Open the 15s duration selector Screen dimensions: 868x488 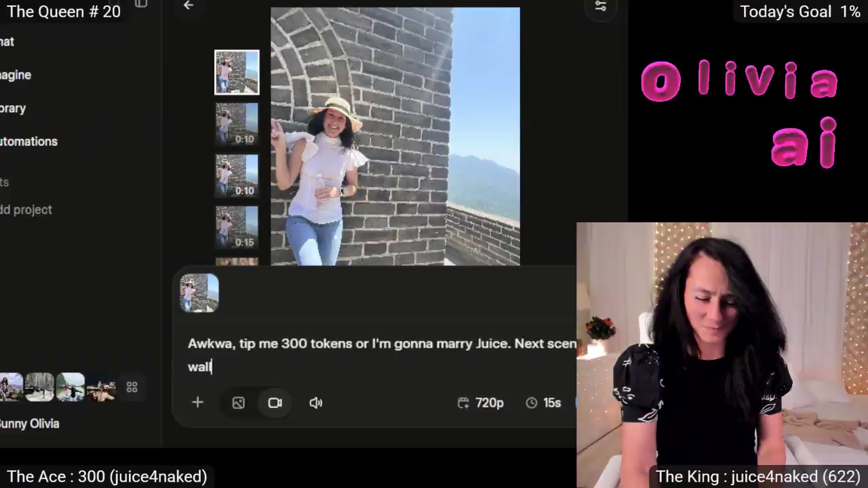[543, 403]
